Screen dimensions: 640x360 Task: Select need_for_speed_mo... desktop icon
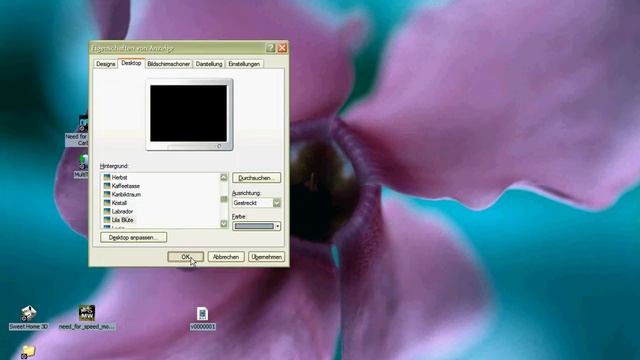point(87,318)
